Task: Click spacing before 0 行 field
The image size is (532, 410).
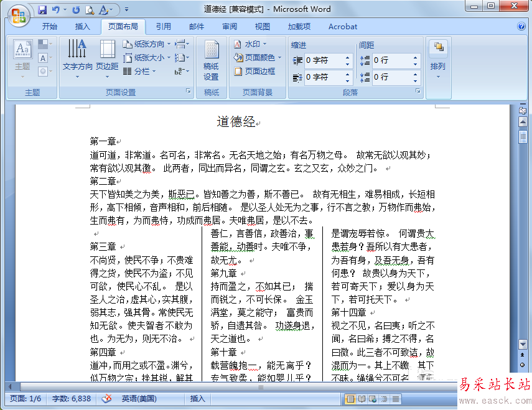Action: [x=392, y=60]
